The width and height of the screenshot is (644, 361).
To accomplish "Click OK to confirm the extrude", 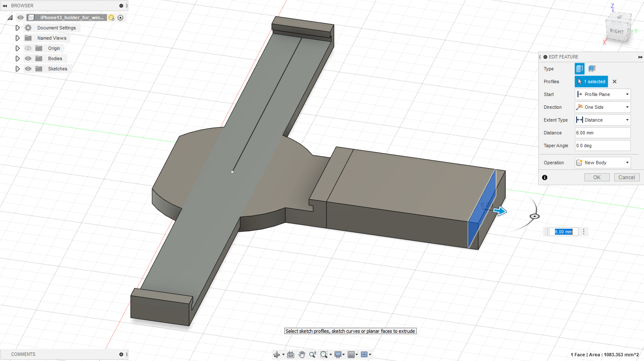I will tap(597, 178).
